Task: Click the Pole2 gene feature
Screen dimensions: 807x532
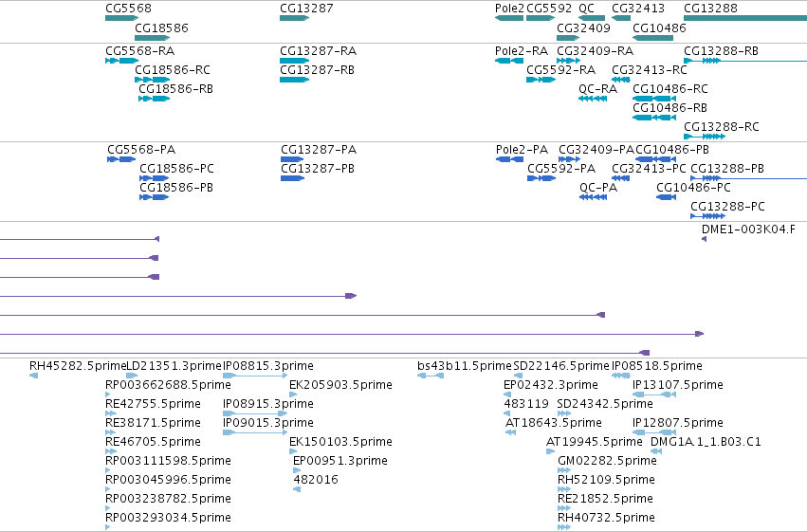Action: 509,18
